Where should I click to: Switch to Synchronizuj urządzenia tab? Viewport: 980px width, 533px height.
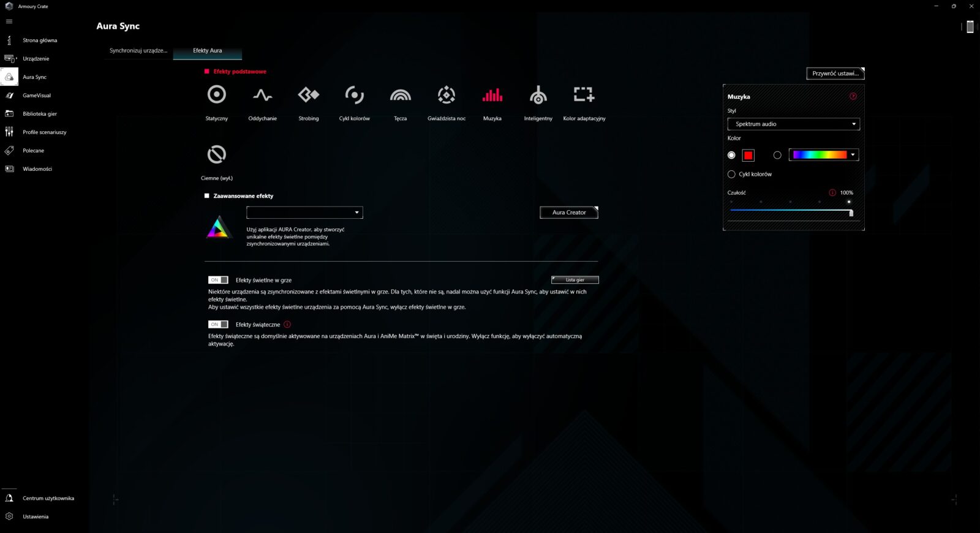tap(138, 51)
